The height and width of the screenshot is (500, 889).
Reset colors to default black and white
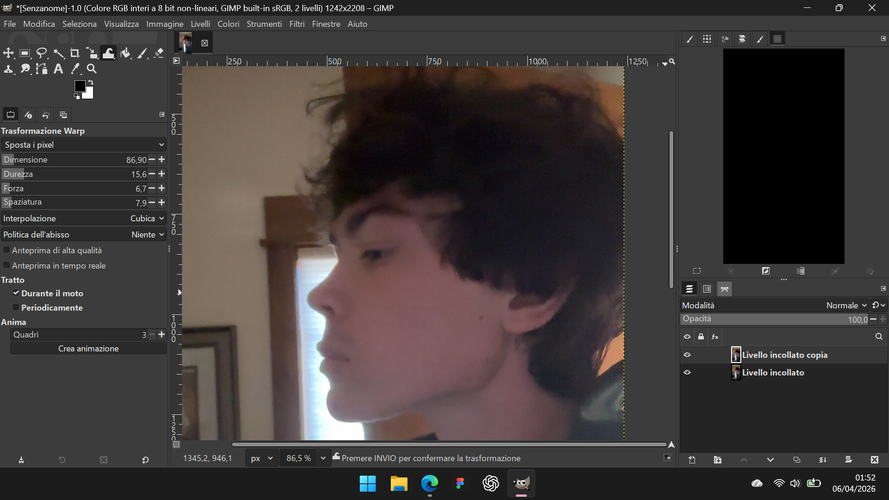[77, 96]
